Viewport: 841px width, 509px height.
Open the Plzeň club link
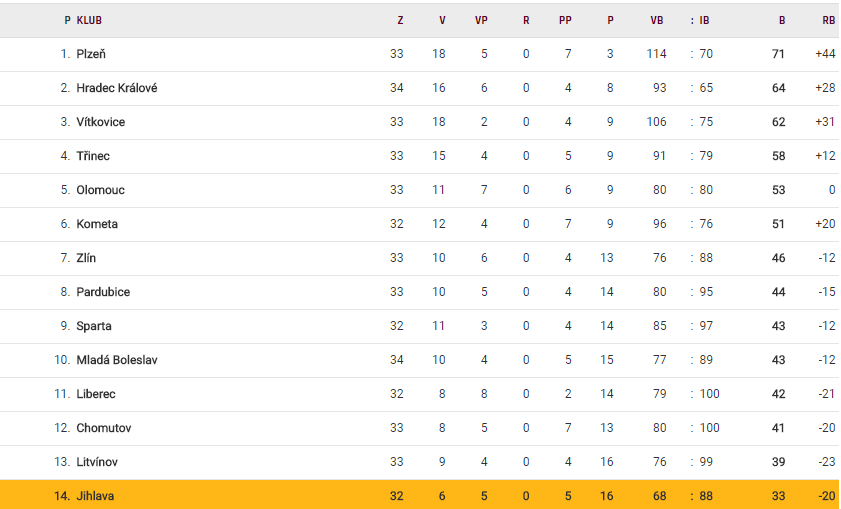(93, 54)
